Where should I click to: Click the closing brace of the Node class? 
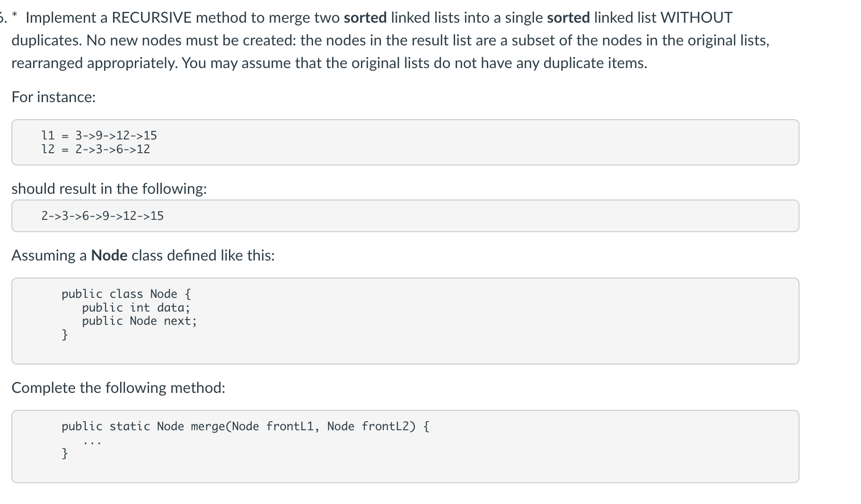coord(65,335)
